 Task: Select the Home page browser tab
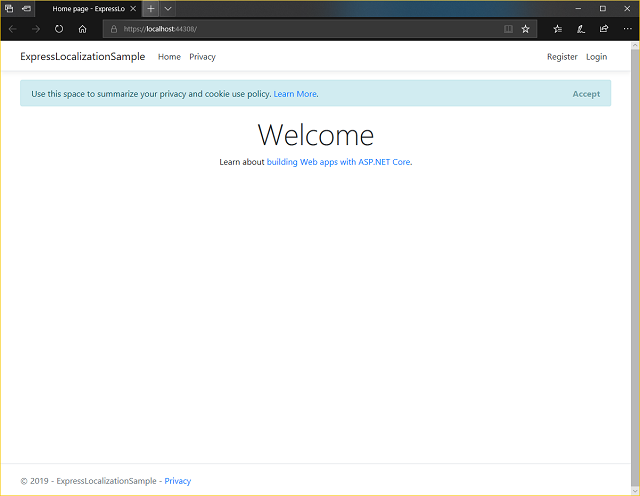pyautogui.click(x=87, y=8)
